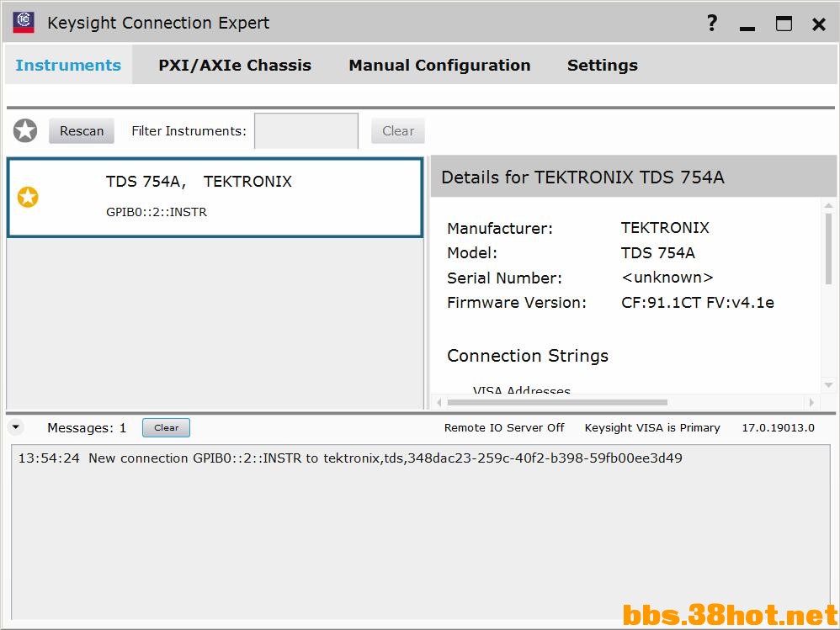840x630 pixels.
Task: Click the details horizontal scrollbar thumb
Action: [557, 402]
